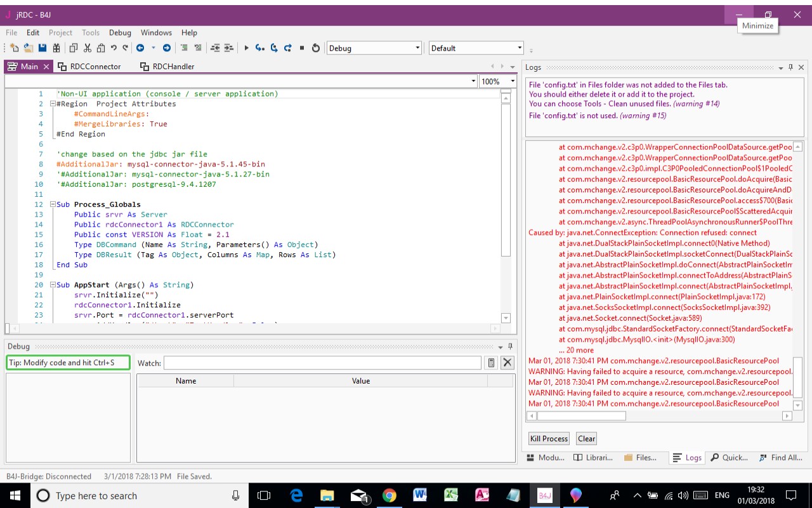Screen dimensions: 812x508
Task: Click the Logs horizontal scrollbar thumb
Action: click(581, 416)
